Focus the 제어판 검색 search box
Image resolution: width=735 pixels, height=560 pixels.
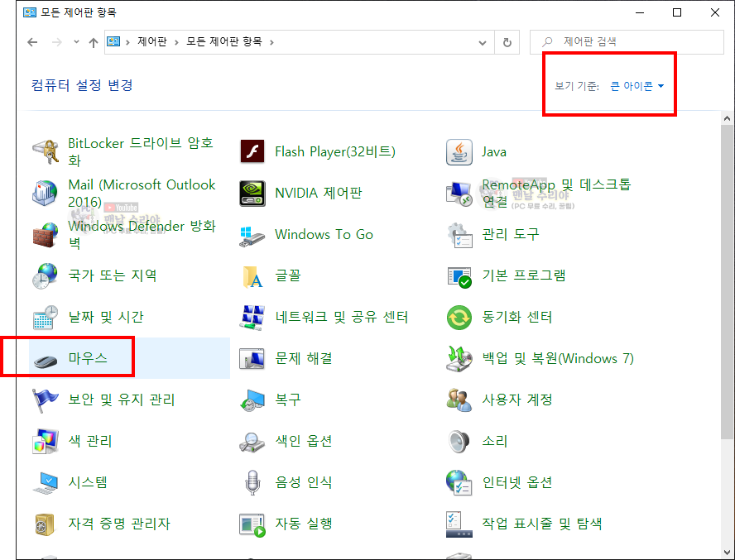coord(627,42)
